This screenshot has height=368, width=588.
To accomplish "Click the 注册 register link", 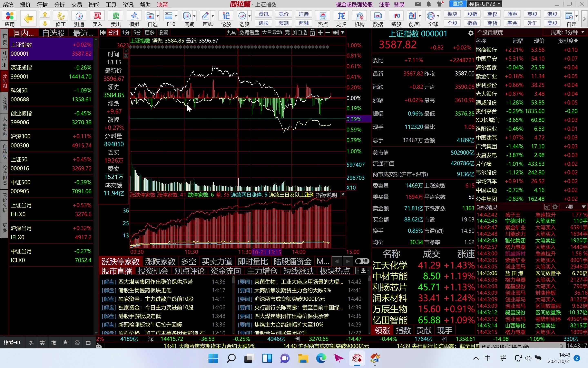I will pyautogui.click(x=384, y=4).
